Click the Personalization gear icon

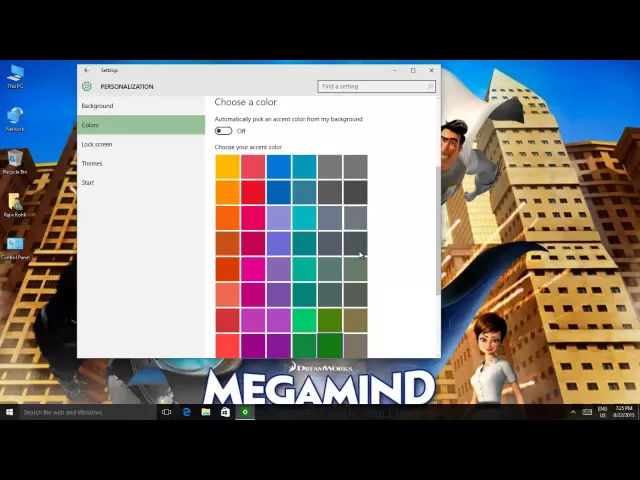coord(87,87)
